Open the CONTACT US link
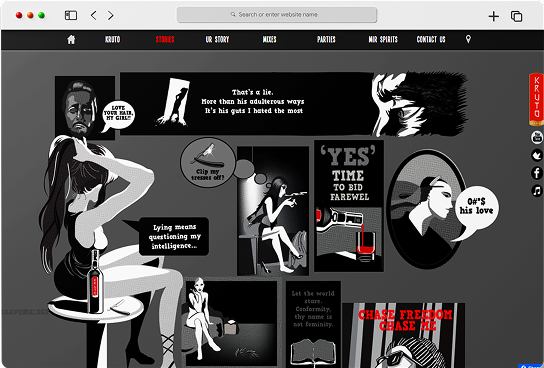Viewport: 544px width, 368px height. [431, 39]
